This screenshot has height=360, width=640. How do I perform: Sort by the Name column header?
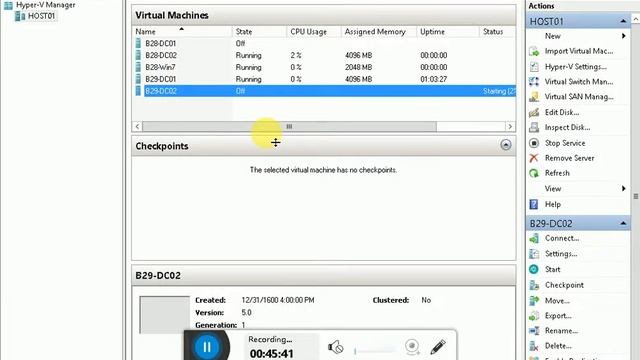(x=182, y=31)
